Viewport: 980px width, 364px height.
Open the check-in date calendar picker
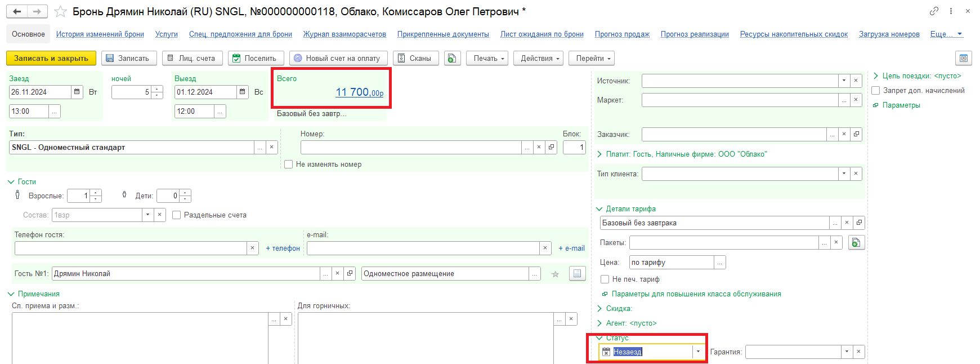pos(77,92)
